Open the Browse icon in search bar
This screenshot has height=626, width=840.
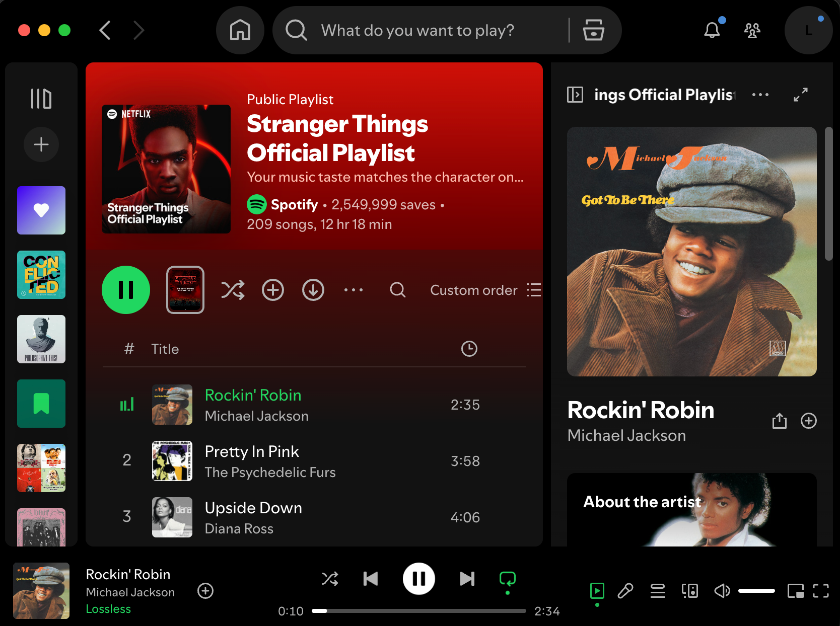point(594,30)
